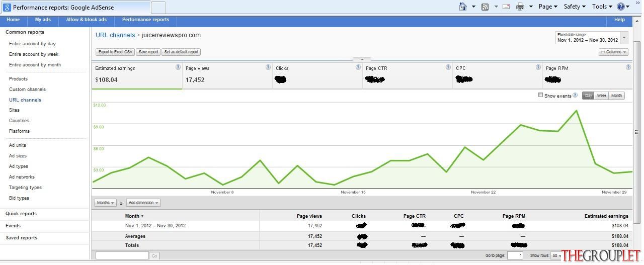Switch the chart to Day view
Viewport: 644px width, 265px height.
click(x=588, y=96)
